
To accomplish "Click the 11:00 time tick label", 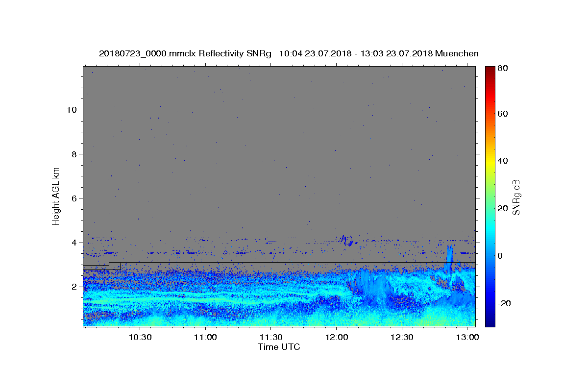I will pos(205,338).
